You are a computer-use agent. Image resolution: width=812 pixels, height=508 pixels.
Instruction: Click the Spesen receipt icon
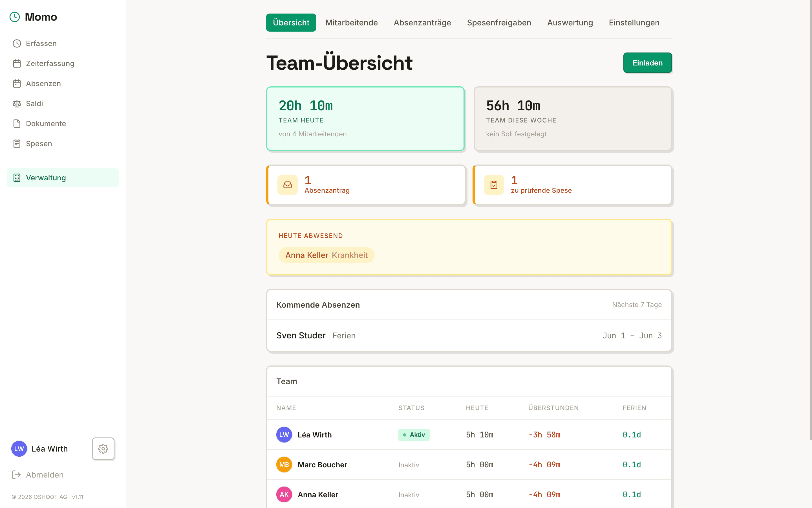coord(17,143)
